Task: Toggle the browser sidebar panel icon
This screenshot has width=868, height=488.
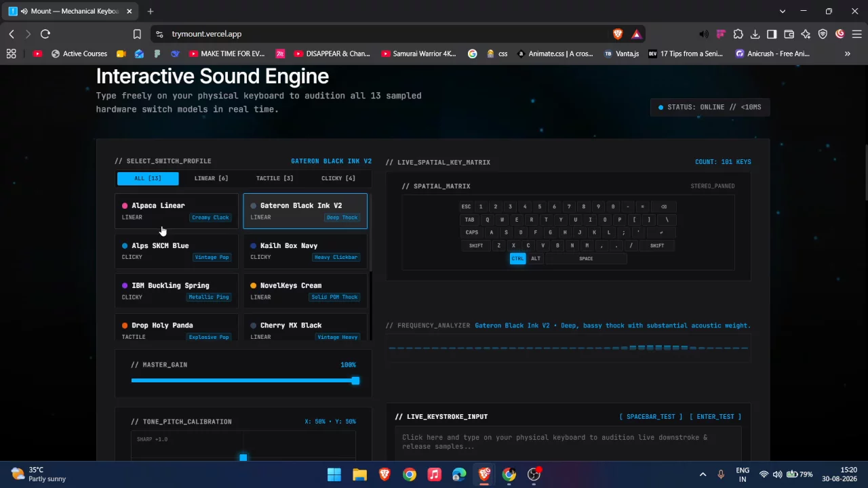Action: pyautogui.click(x=772, y=34)
